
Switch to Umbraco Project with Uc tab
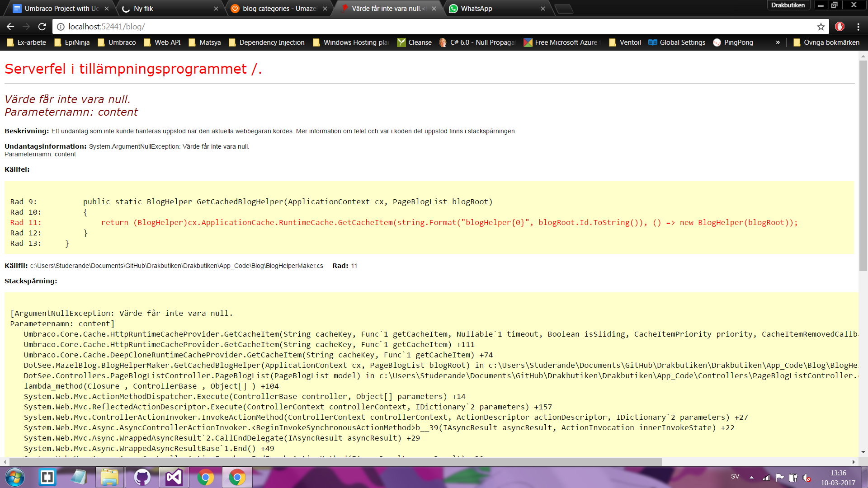coord(62,9)
